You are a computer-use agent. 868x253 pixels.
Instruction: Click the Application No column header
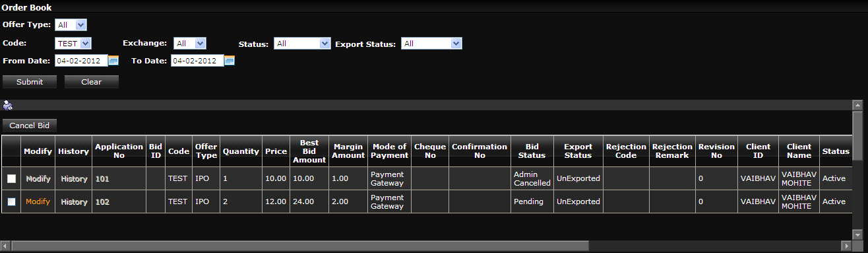pyautogui.click(x=119, y=151)
